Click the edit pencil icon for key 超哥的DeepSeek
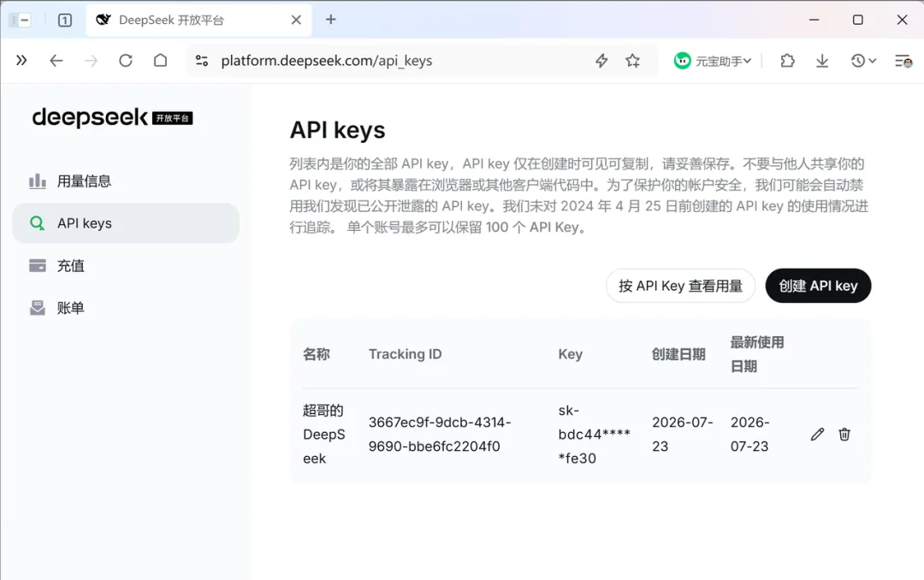This screenshot has height=580, width=924. (x=817, y=435)
